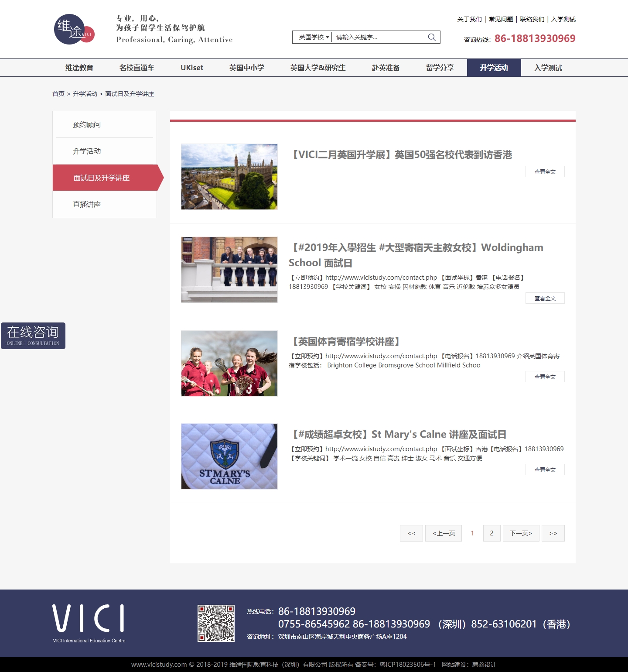Click the 下一页 next page button
The image size is (628, 672).
pyautogui.click(x=521, y=533)
